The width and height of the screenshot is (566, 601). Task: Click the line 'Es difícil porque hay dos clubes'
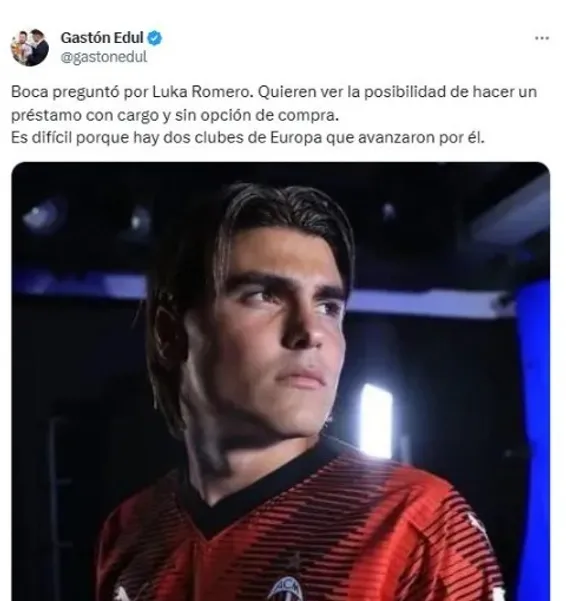click(x=248, y=138)
